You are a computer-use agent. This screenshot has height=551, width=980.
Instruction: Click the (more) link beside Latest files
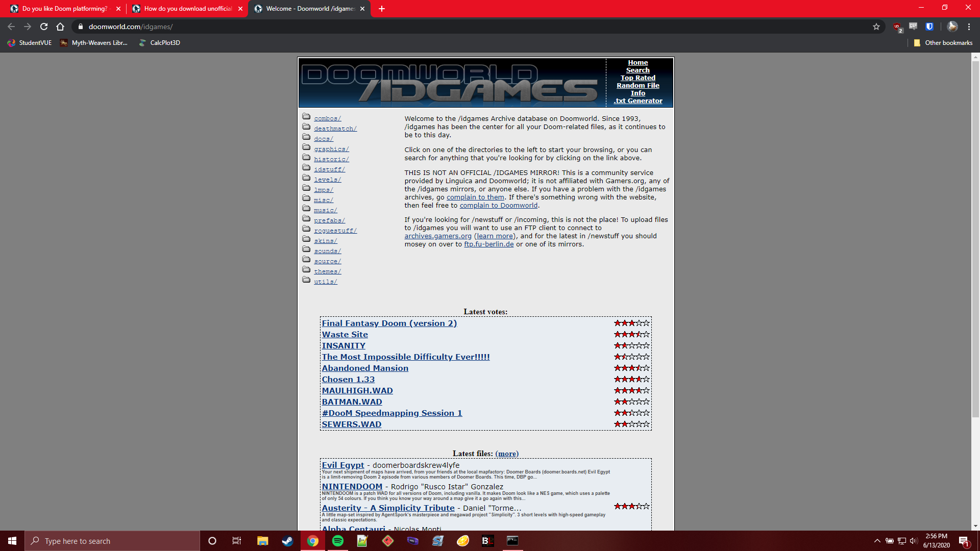[x=507, y=454]
